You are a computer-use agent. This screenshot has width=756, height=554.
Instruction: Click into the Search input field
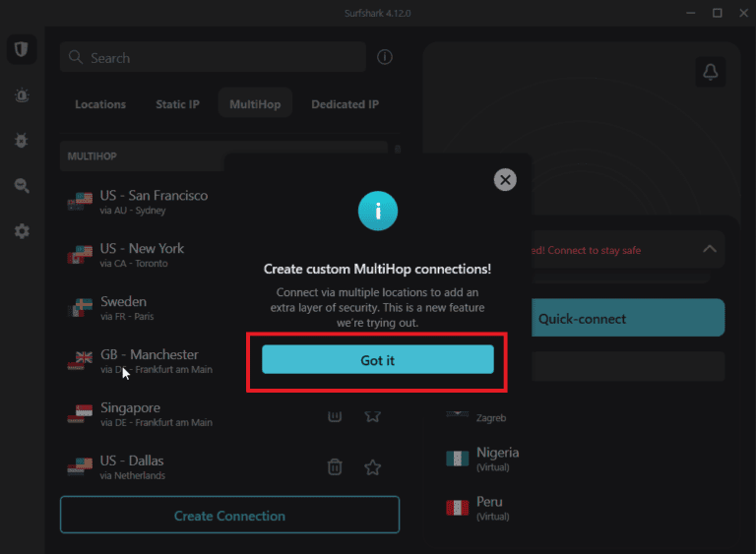[212, 58]
